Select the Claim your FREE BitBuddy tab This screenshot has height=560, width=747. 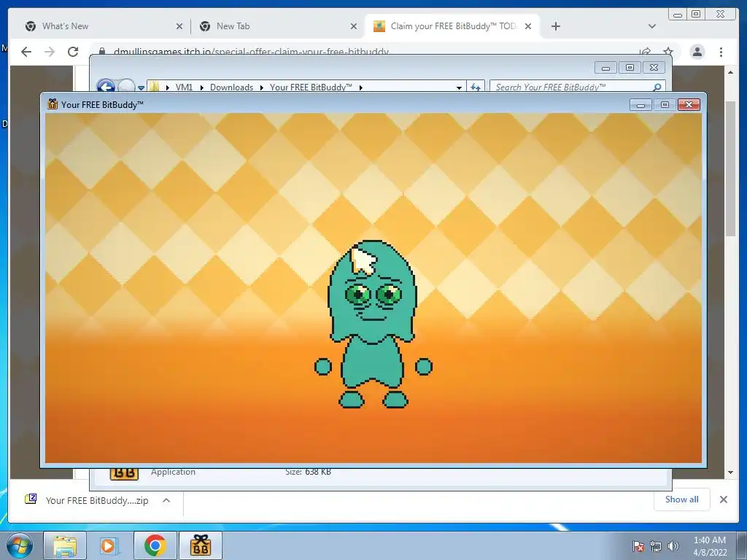[x=452, y=26]
